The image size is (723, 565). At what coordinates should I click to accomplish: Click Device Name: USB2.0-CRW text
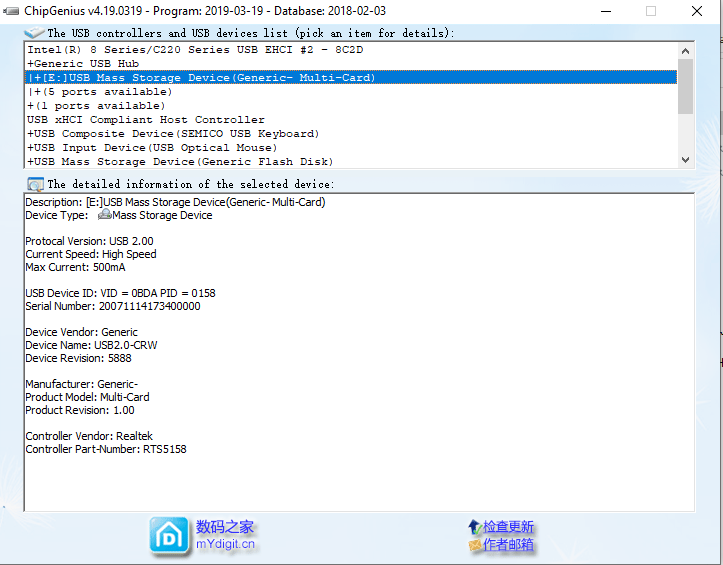point(91,345)
